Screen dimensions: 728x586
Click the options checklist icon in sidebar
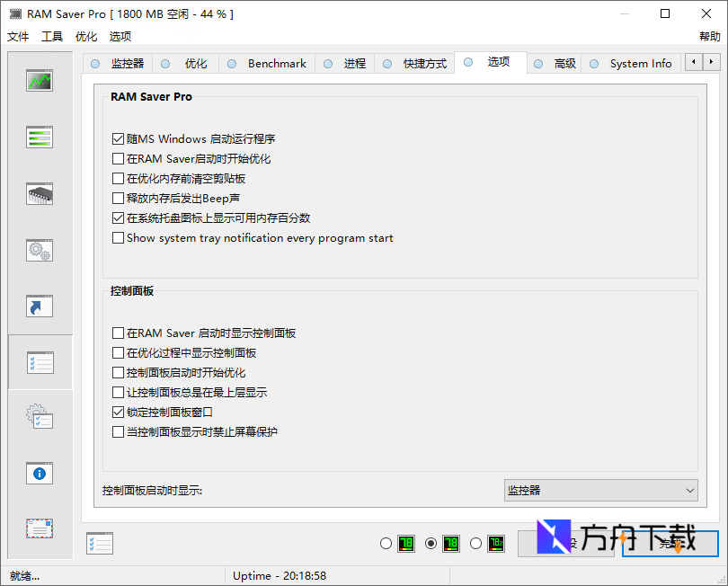(39, 362)
